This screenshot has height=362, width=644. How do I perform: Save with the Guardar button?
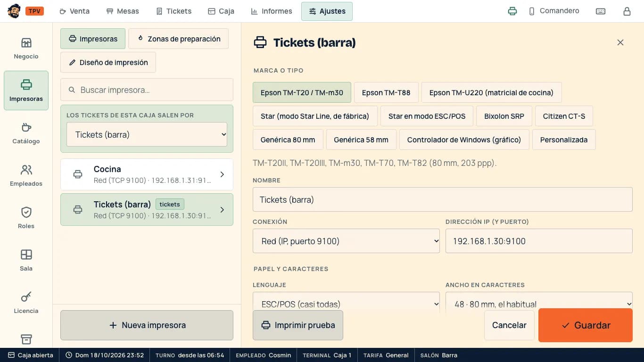point(586,325)
